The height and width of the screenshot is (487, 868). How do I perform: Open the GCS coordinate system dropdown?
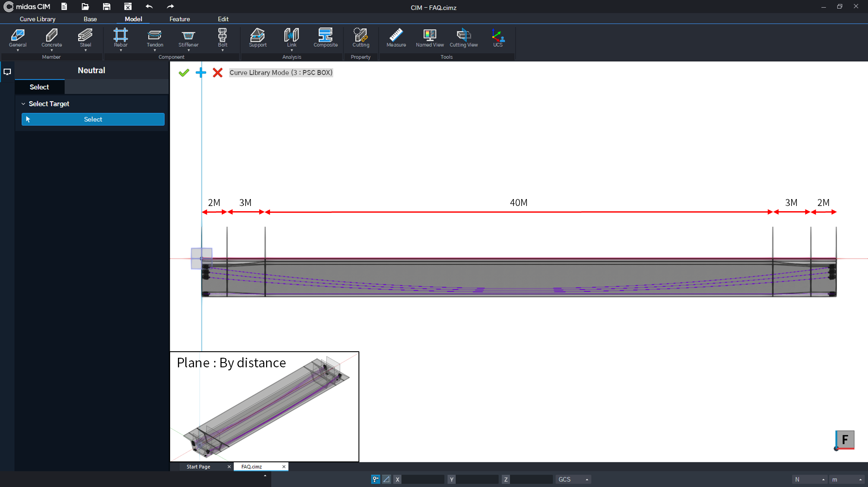(573, 479)
